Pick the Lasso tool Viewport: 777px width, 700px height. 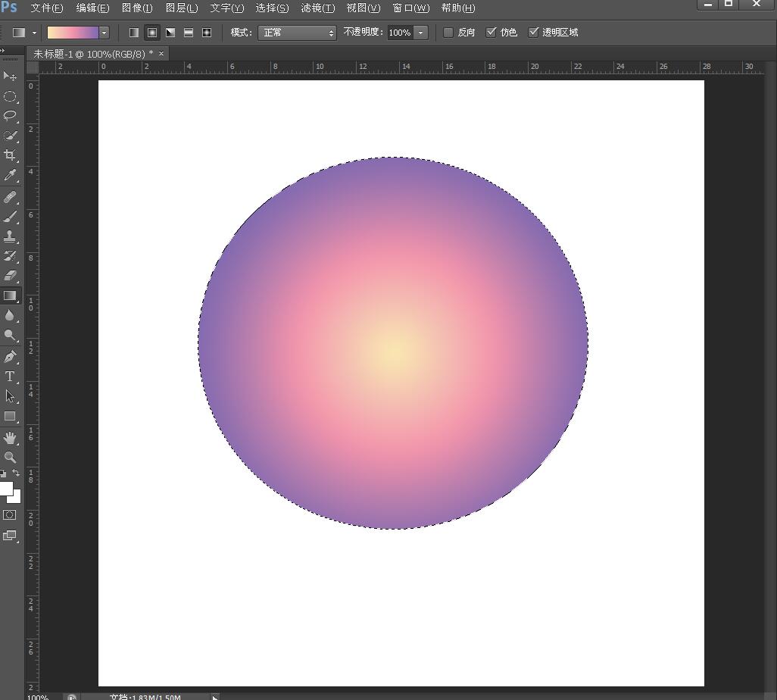10,116
